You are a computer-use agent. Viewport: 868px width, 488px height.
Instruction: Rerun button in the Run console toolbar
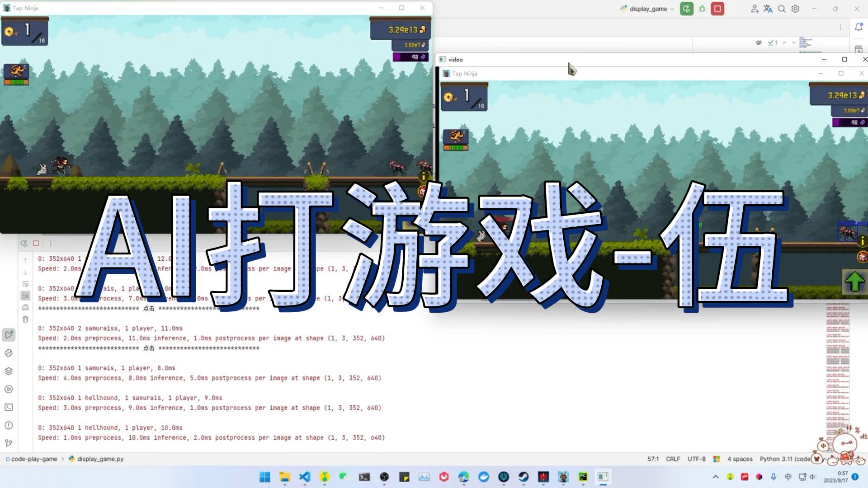tap(24, 243)
